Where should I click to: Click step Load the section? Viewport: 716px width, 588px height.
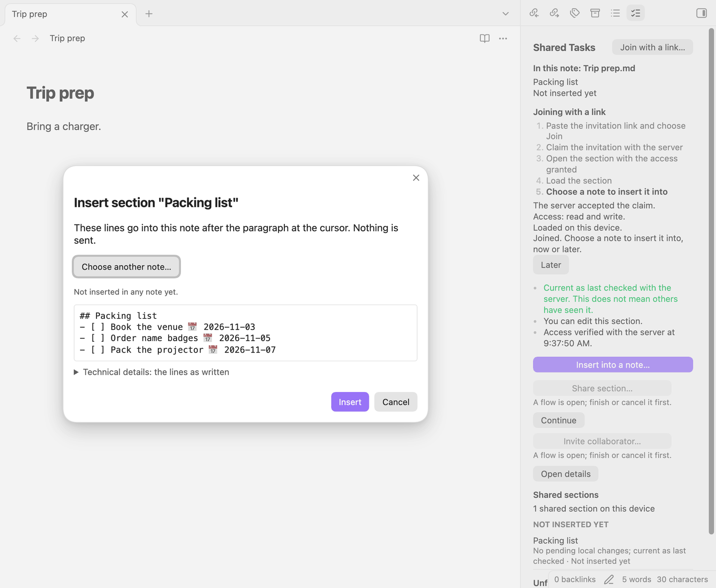point(579,181)
